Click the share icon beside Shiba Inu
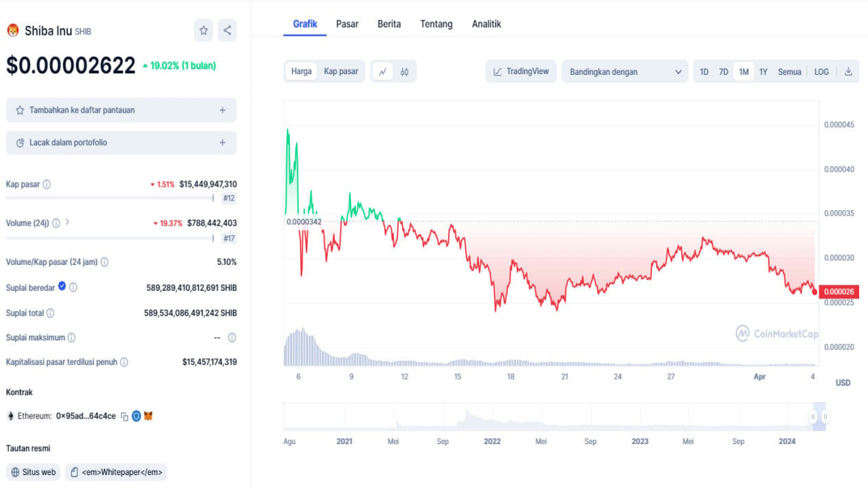Image resolution: width=868 pixels, height=488 pixels. coord(227,30)
